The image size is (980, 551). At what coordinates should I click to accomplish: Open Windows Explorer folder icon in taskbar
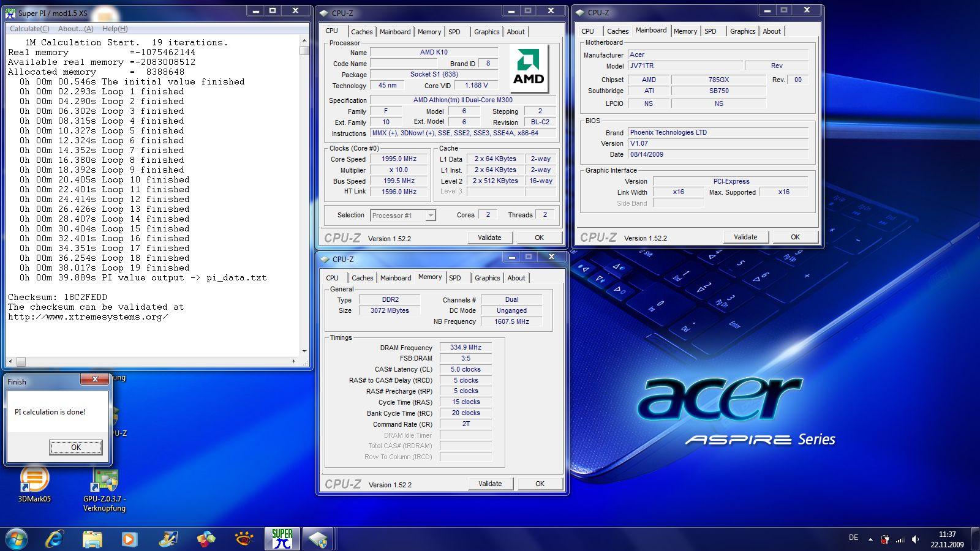(x=92, y=539)
